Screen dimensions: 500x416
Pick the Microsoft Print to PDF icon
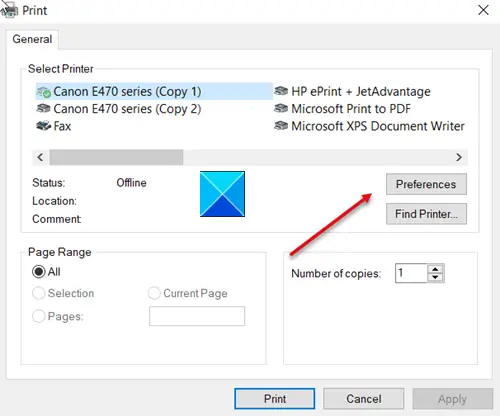pos(281,109)
